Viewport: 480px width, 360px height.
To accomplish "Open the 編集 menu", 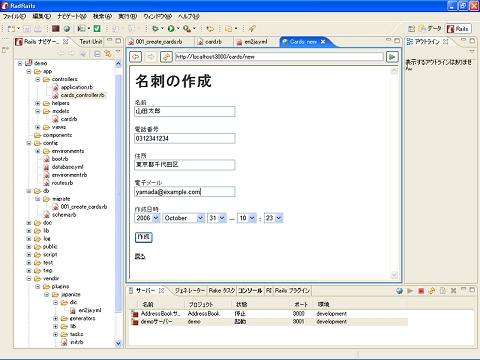I will [x=42, y=16].
